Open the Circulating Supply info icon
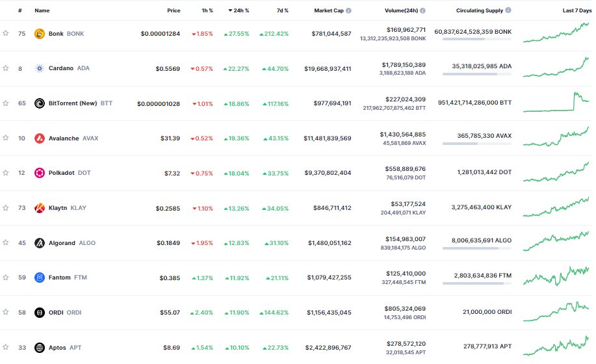This screenshot has height=364, width=596. click(508, 11)
